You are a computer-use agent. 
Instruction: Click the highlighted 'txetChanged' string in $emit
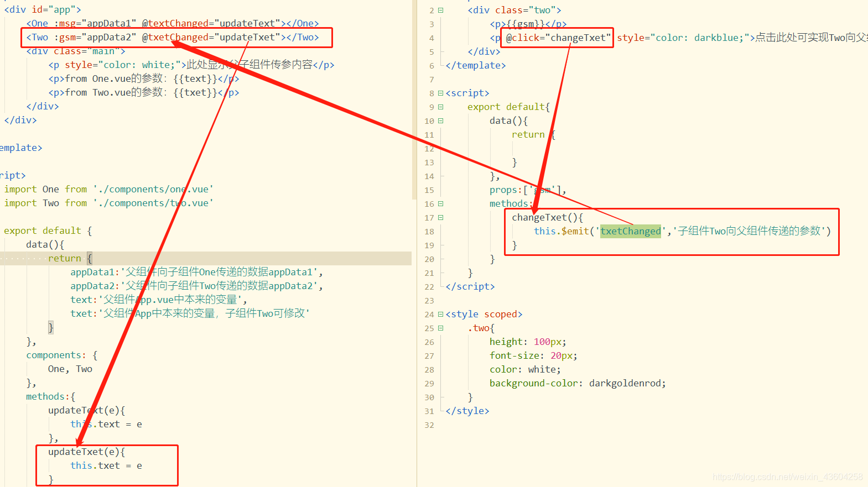click(631, 231)
